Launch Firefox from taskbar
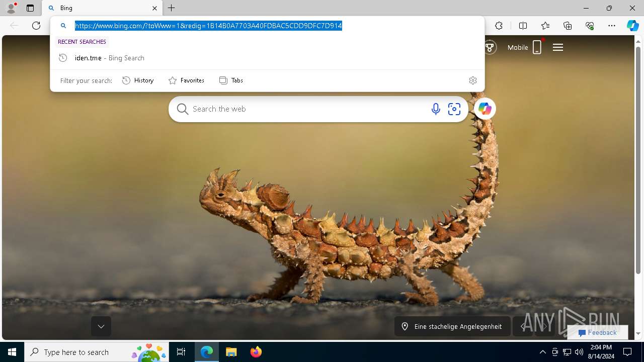Viewport: 644px width, 362px height. [256, 352]
